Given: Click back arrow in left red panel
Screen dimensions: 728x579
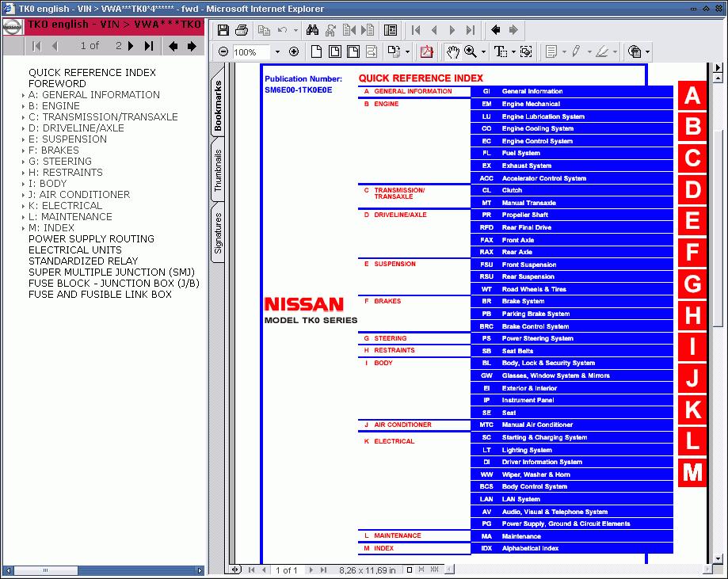Looking at the screenshot, I should [x=173, y=46].
